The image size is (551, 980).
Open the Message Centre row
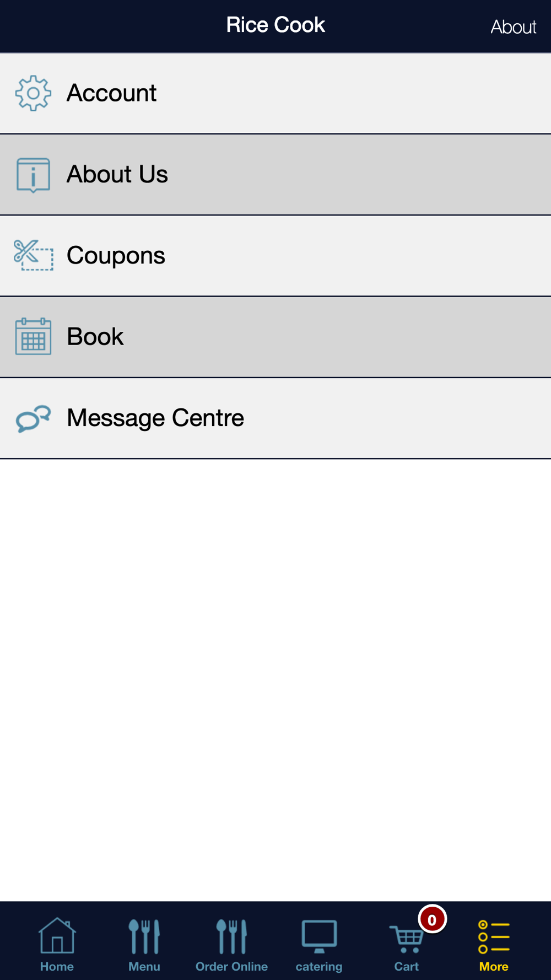tap(275, 418)
